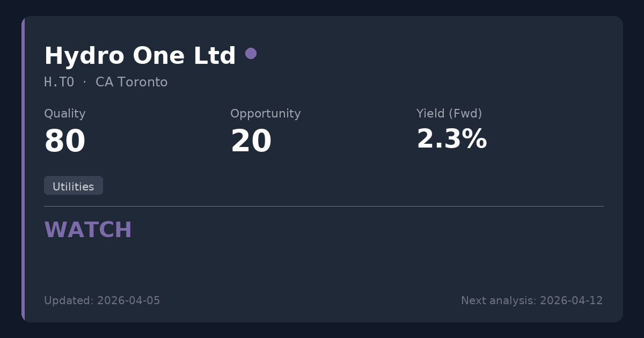Click the Hydro One Ltd company title
Image resolution: width=644 pixels, height=338 pixels.
(x=140, y=56)
